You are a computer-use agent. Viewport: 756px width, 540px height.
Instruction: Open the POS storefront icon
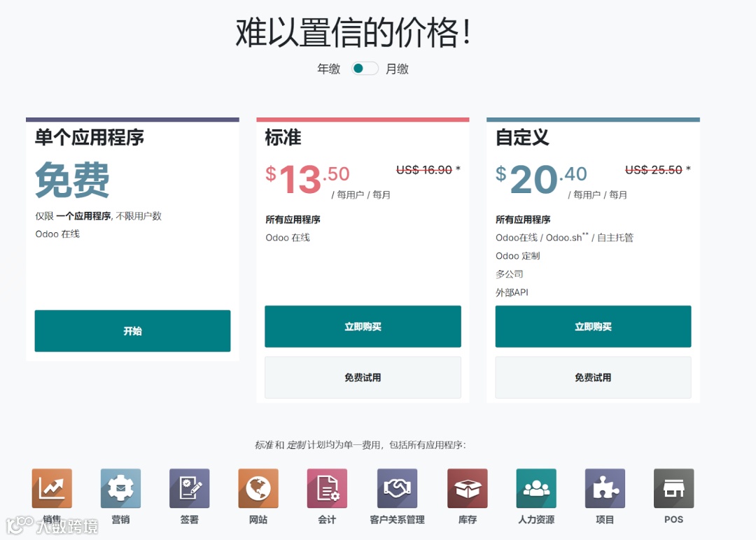(673, 488)
